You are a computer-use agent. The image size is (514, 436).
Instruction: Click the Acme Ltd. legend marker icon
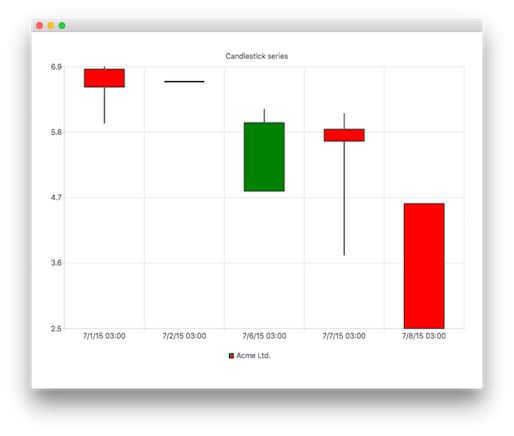pos(231,356)
